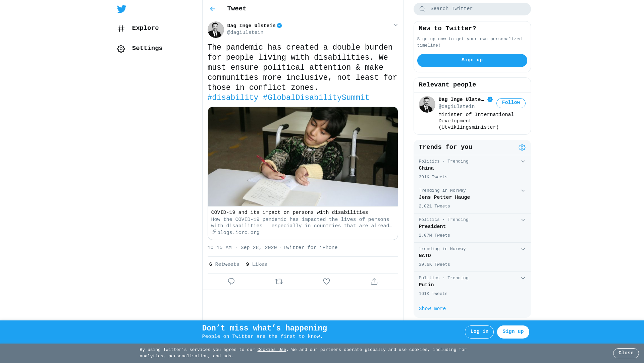Click the share tweet icon
The image size is (644, 363).
(374, 282)
